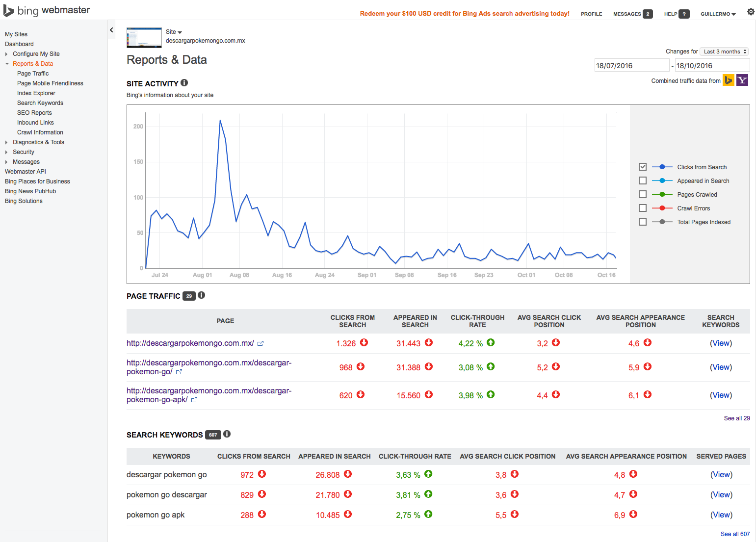Open HELP in top navigation
The height and width of the screenshot is (542, 756).
point(670,14)
